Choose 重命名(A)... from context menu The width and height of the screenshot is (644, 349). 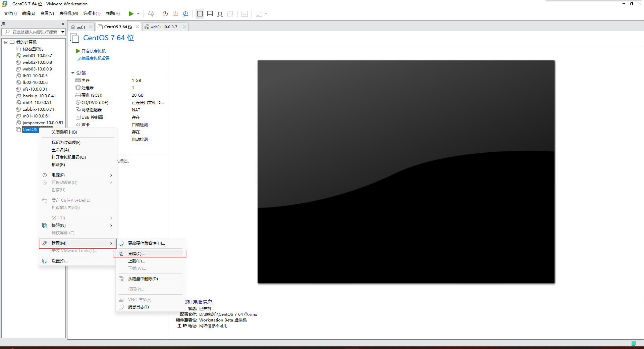(78, 150)
